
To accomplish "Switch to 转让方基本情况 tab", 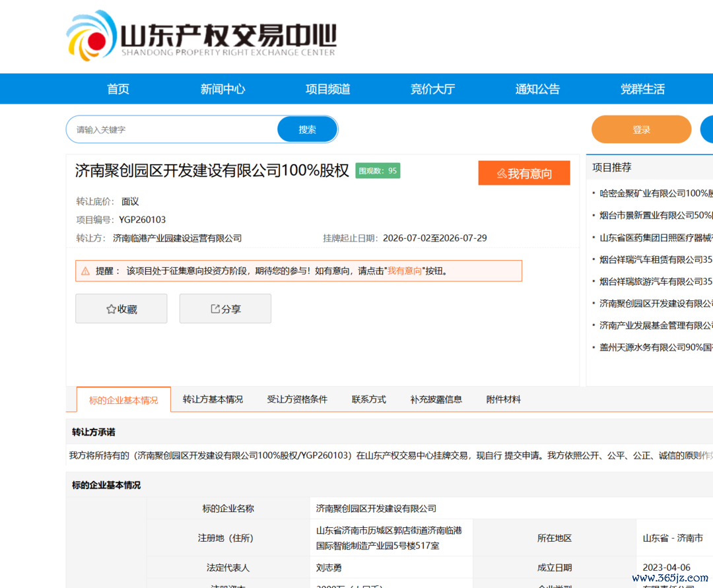I will [x=213, y=399].
